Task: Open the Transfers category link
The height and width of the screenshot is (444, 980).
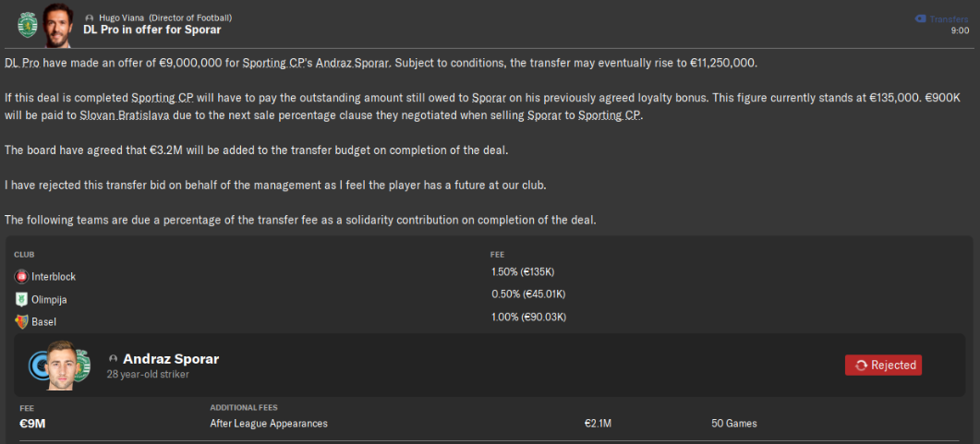Action: [x=949, y=18]
